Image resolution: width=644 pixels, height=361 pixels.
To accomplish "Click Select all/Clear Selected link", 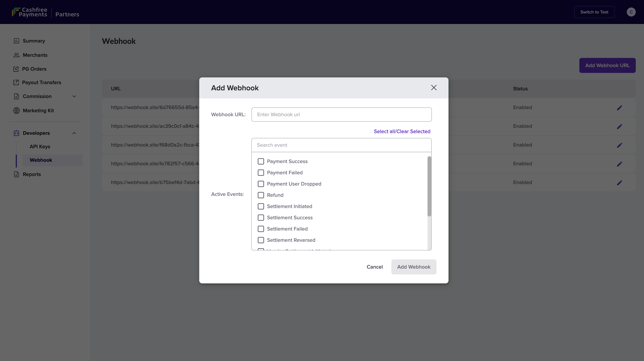I will pyautogui.click(x=402, y=131).
